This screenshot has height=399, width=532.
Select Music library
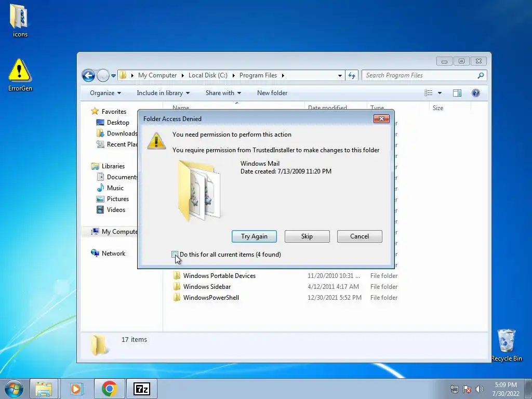click(x=110, y=188)
